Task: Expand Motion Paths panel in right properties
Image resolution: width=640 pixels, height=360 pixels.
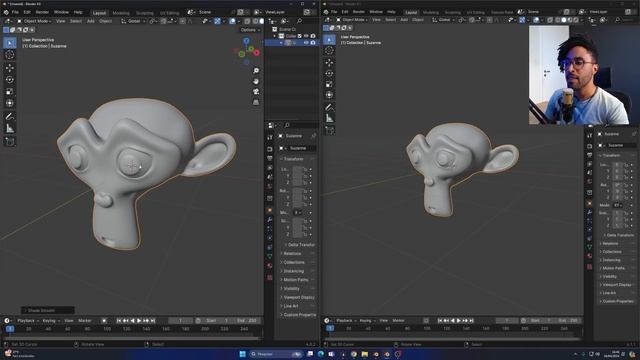Action: click(613, 268)
